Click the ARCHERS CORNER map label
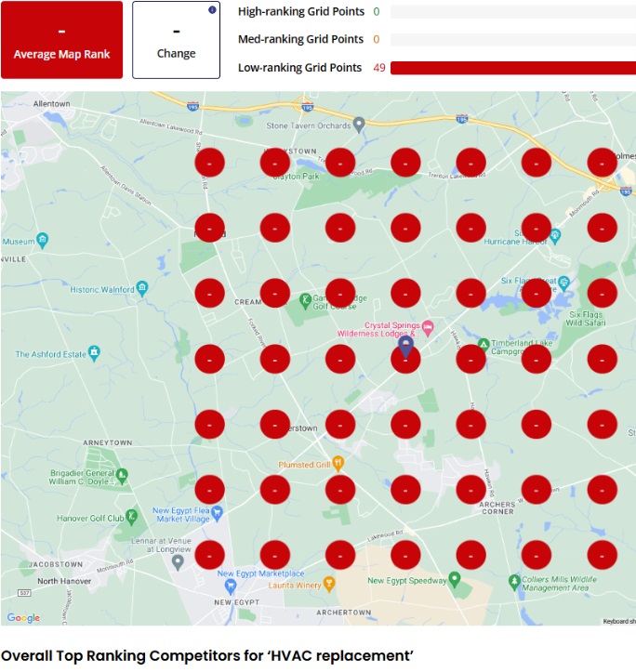This screenshot has width=636, height=672. click(x=497, y=507)
